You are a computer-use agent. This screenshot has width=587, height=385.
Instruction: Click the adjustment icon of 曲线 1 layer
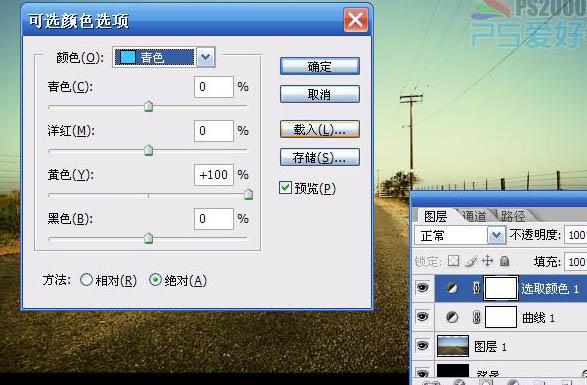pyautogui.click(x=452, y=318)
